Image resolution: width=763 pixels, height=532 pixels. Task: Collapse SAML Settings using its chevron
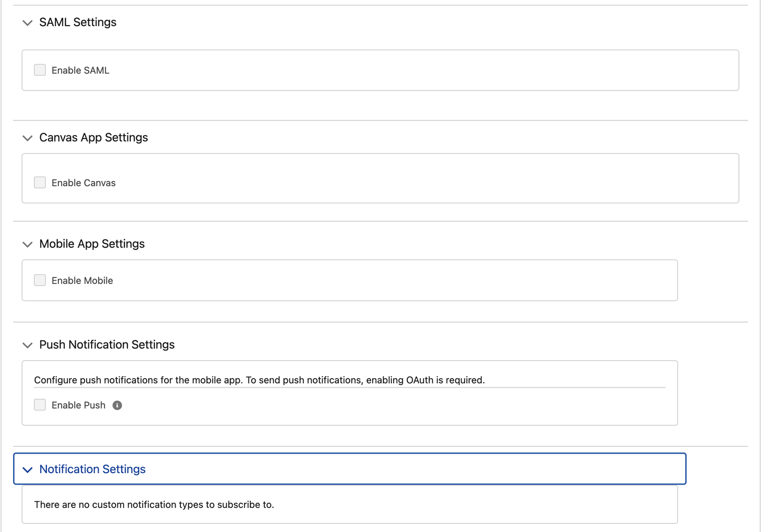pos(27,23)
